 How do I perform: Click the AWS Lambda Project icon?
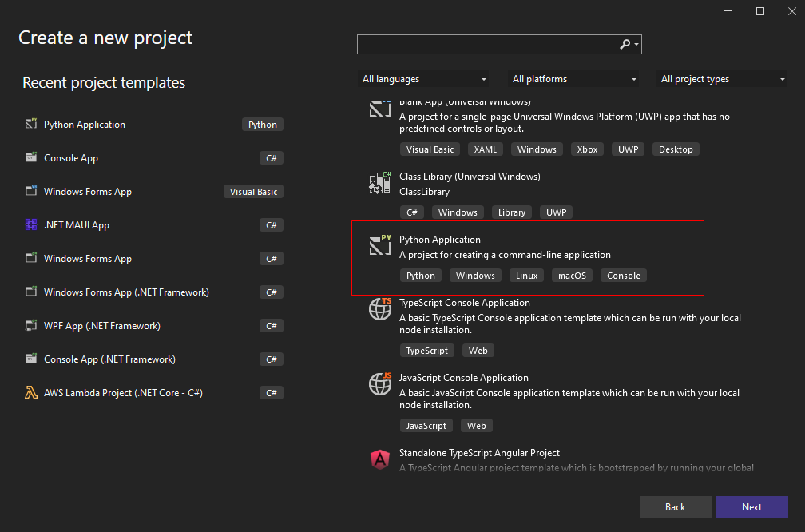[x=31, y=392]
